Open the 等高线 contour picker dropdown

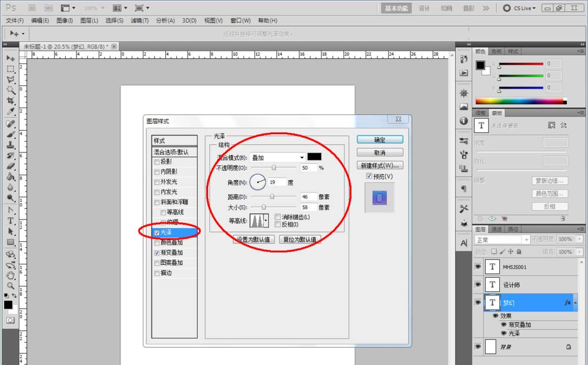coord(266,220)
